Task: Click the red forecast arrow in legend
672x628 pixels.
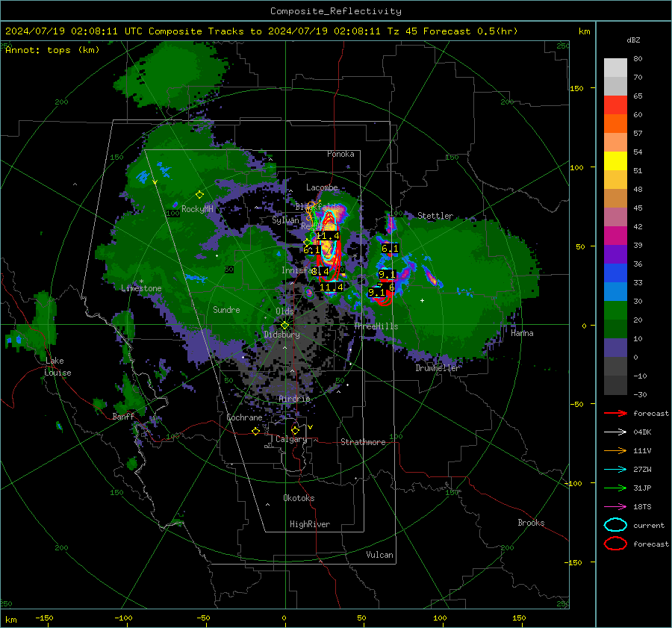Action: (x=615, y=413)
